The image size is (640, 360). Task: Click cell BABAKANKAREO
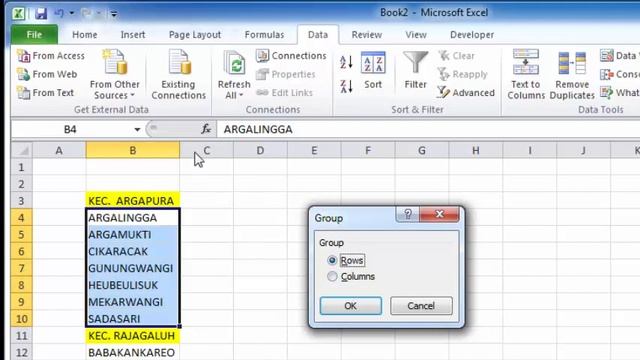(133, 352)
